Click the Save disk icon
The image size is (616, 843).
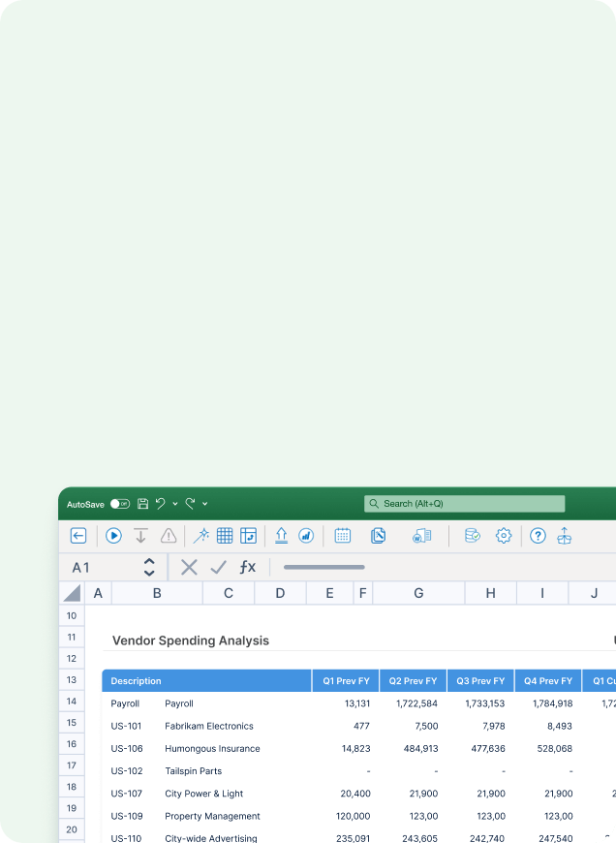(x=143, y=504)
